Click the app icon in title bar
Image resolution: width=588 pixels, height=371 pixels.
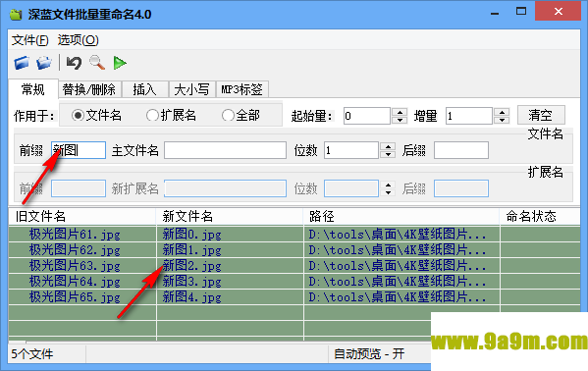click(16, 15)
